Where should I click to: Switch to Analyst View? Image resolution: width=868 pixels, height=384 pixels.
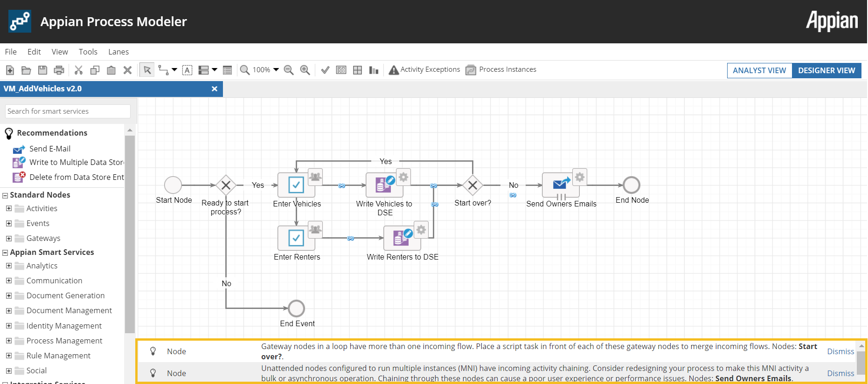[x=759, y=70]
